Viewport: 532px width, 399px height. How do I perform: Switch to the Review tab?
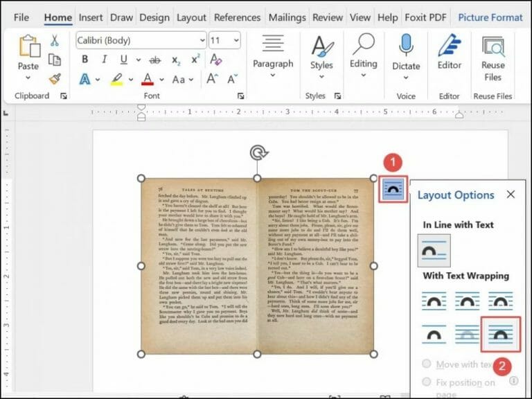328,17
